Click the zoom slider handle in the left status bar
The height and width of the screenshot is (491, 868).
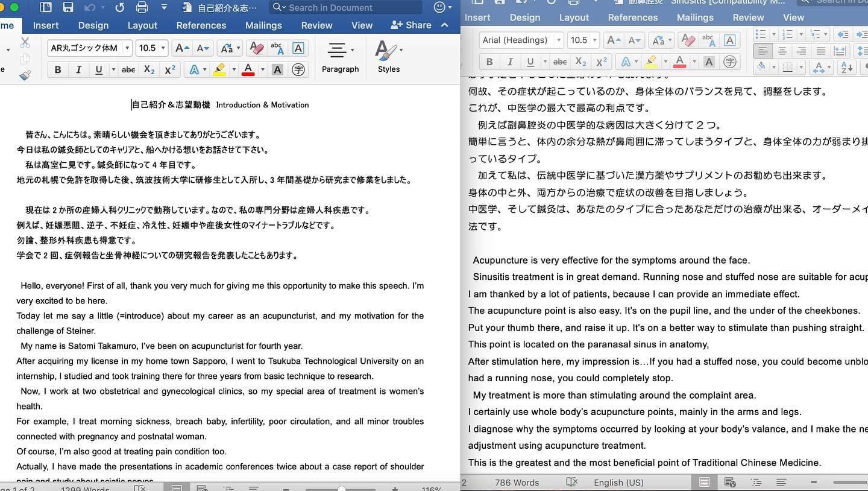(342, 488)
